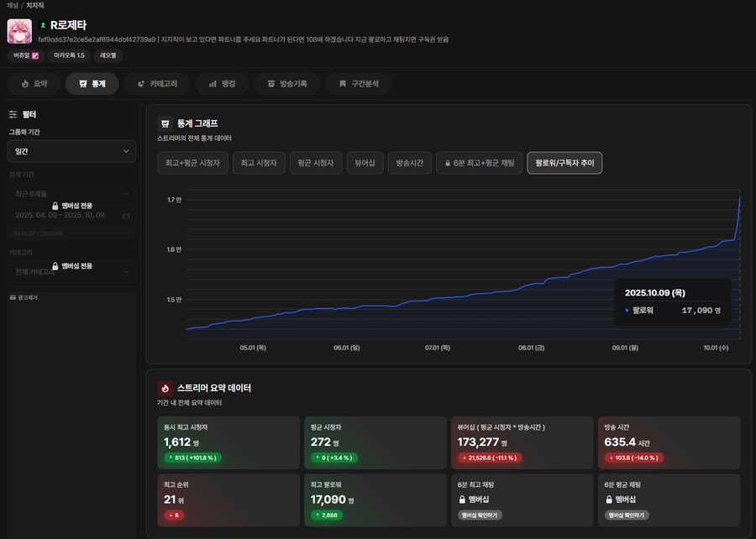Toggle the 최고+평균 시청자 graph view

click(x=192, y=163)
